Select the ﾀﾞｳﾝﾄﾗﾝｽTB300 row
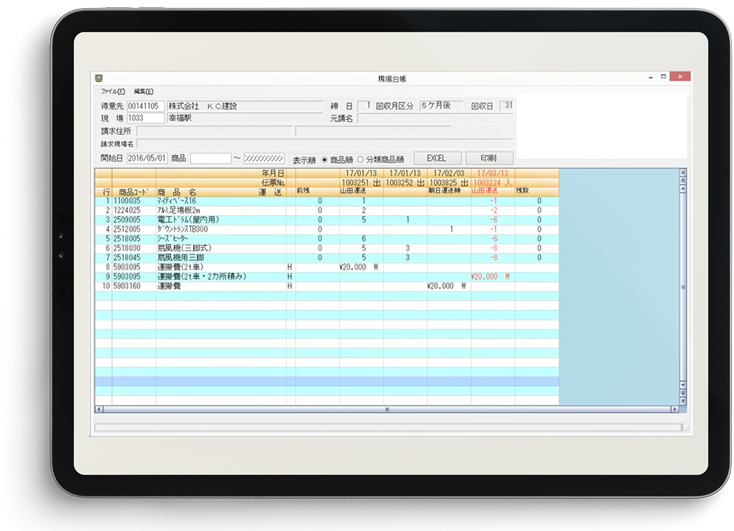The image size is (734, 531). (x=326, y=229)
